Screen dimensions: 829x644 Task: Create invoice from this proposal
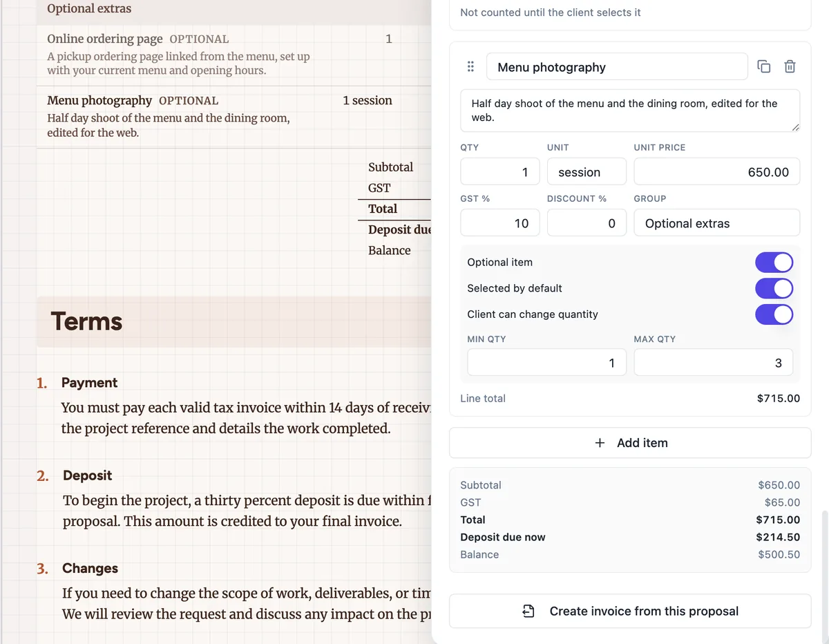(630, 611)
